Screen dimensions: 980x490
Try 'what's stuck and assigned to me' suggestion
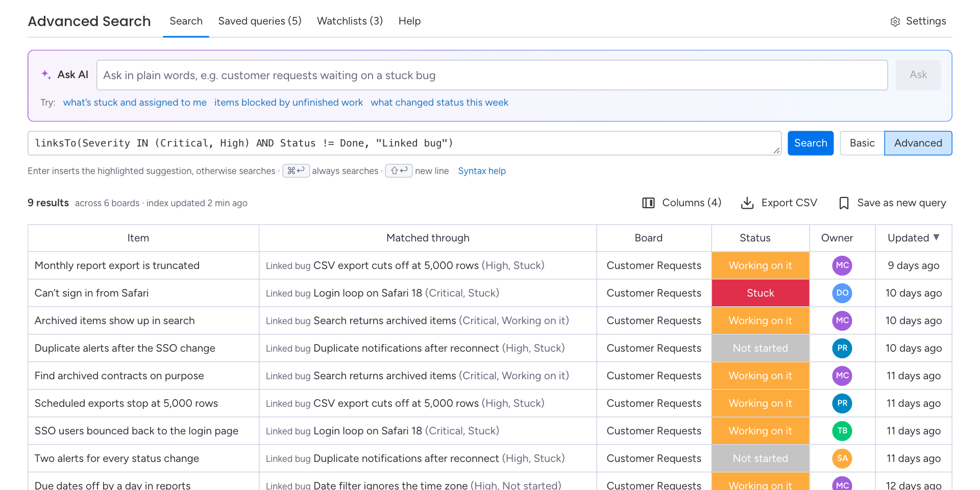point(135,103)
